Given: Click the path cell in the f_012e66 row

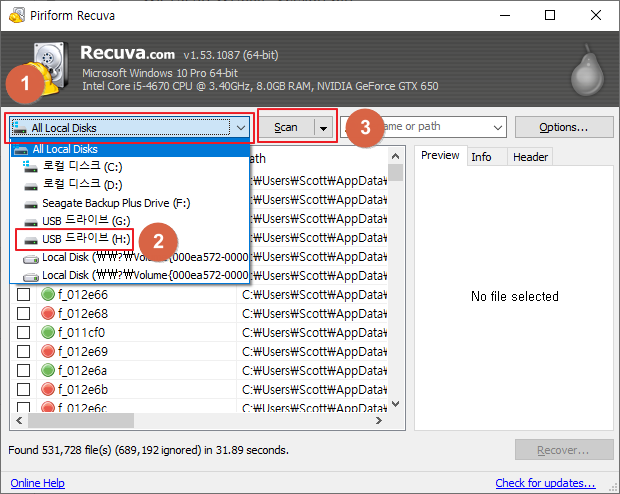Looking at the screenshot, I should coord(314,295).
